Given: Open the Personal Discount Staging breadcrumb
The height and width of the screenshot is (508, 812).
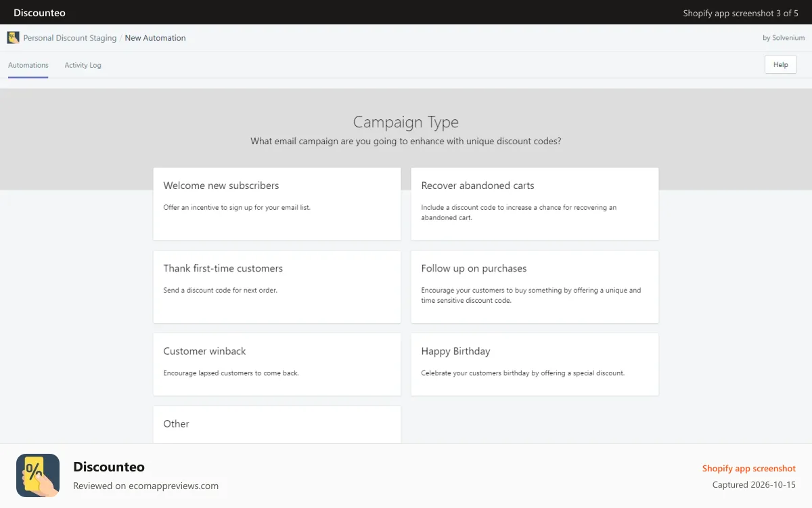Looking at the screenshot, I should 70,38.
